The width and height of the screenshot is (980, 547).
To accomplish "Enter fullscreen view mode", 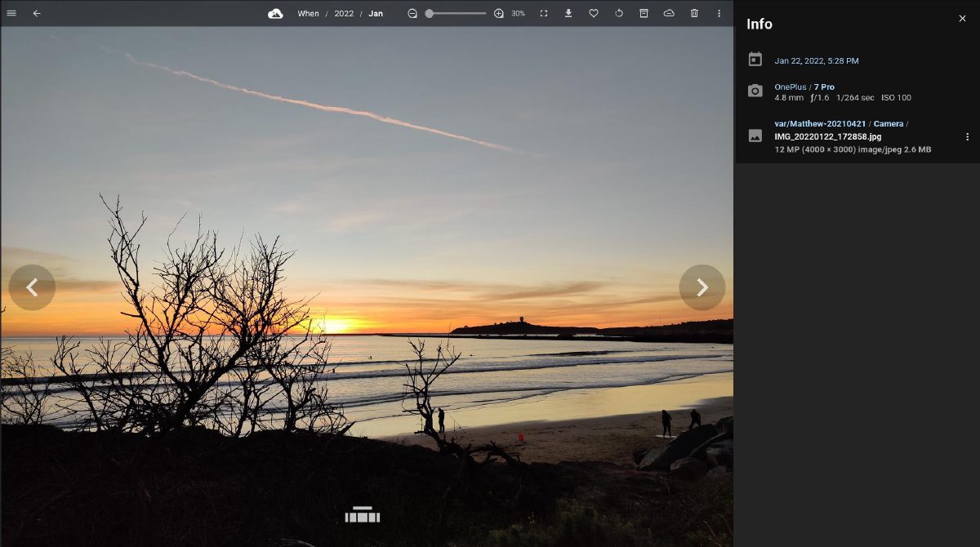I will [544, 13].
